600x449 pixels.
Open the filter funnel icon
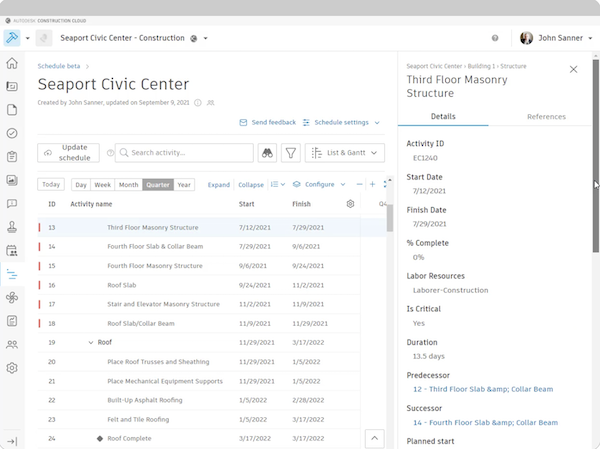[291, 153]
